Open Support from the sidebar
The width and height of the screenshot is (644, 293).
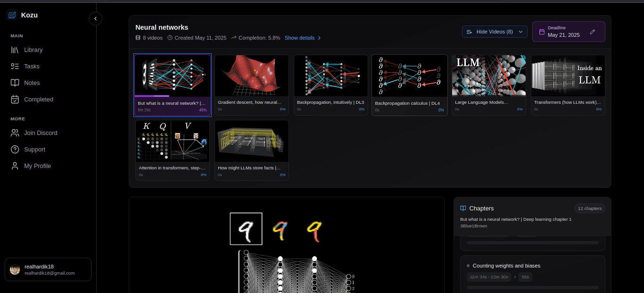tap(16, 149)
